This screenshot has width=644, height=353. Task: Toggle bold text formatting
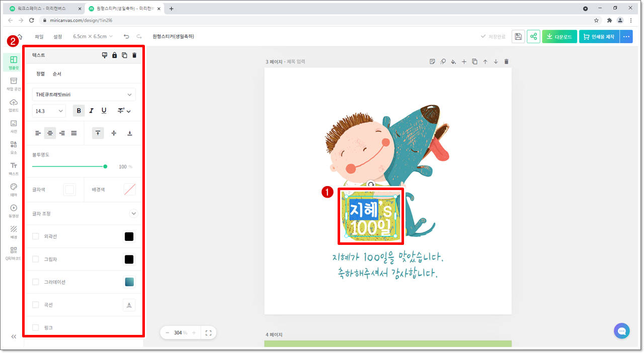click(x=78, y=111)
